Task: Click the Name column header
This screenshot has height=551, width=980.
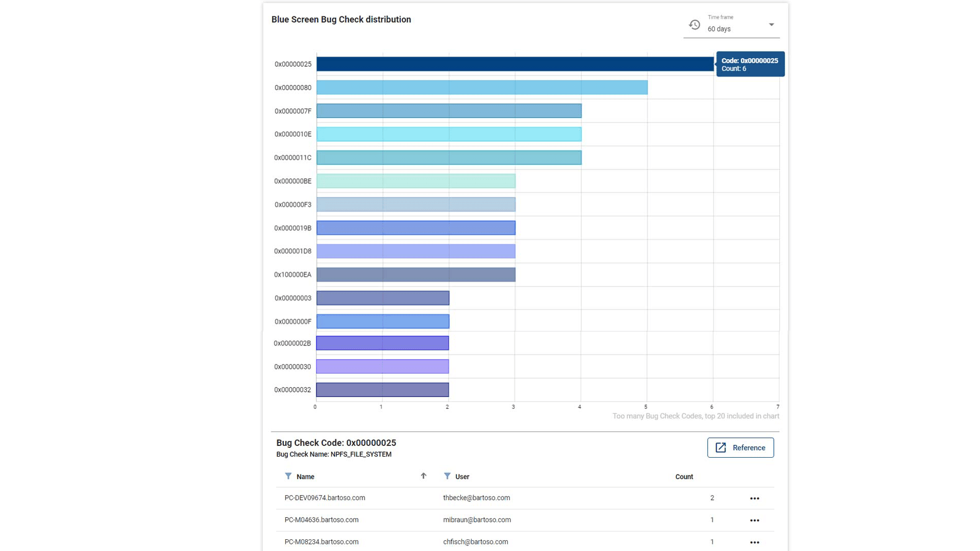Action: point(305,477)
